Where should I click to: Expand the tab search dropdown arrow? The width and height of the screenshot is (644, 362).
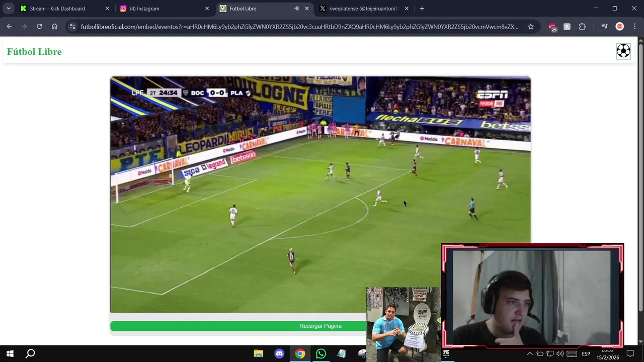coord(9,9)
